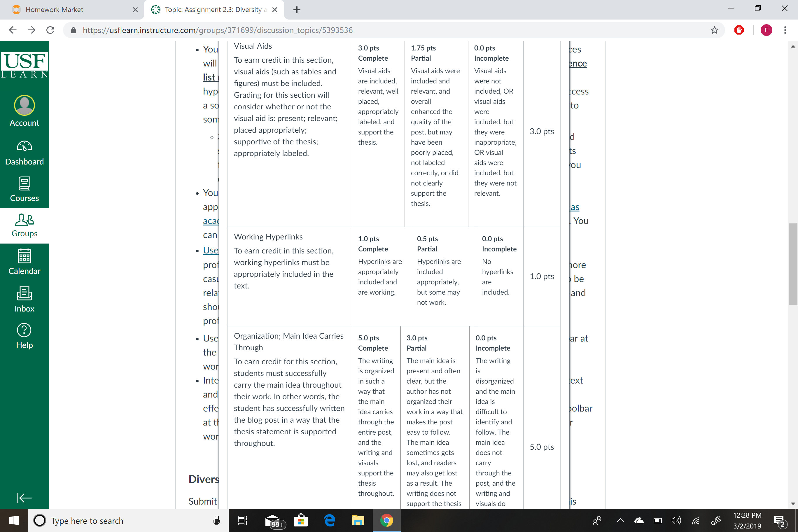The height and width of the screenshot is (532, 798).
Task: Open Task View on taskbar
Action: click(243, 520)
